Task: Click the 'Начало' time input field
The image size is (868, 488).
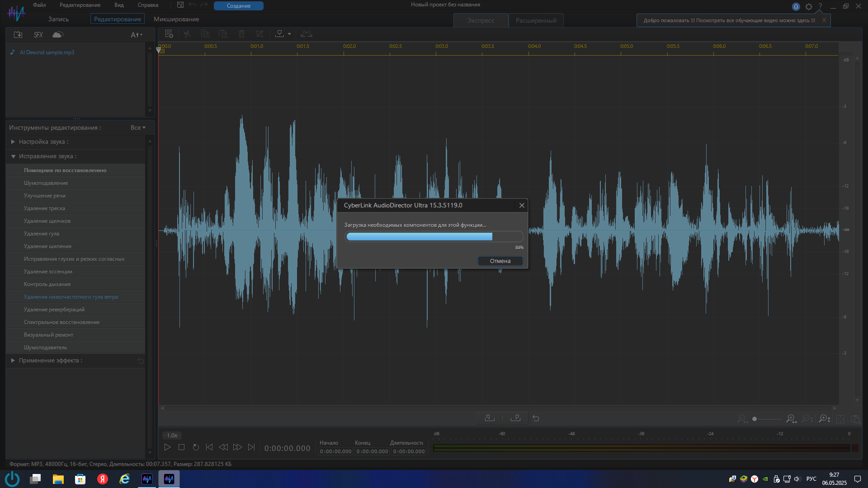Action: [x=335, y=451]
